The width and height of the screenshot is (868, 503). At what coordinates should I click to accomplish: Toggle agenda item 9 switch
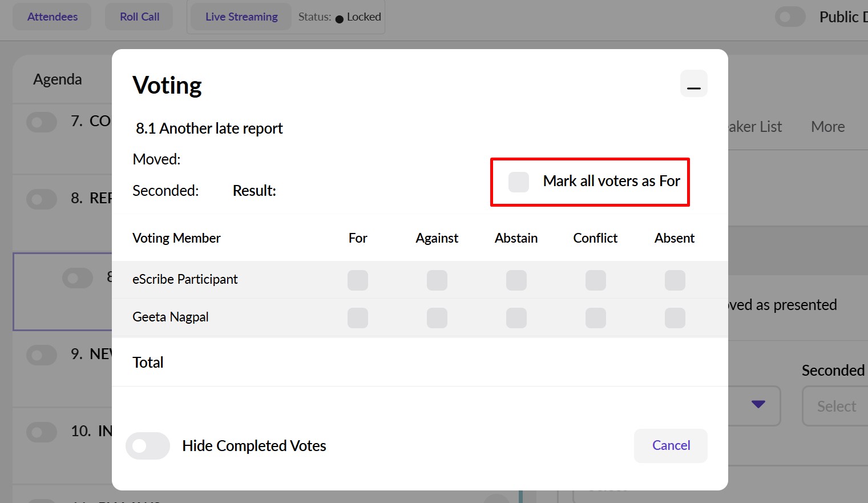[42, 355]
